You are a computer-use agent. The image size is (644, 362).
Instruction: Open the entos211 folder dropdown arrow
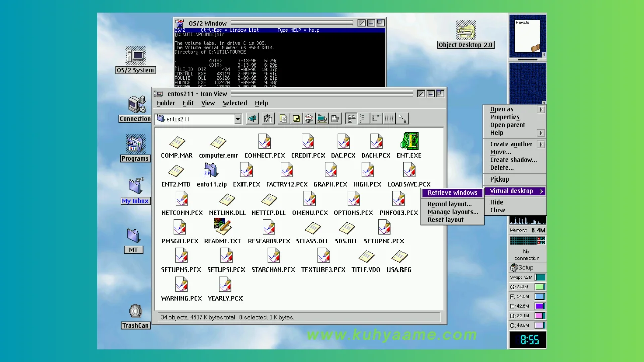[237, 119]
